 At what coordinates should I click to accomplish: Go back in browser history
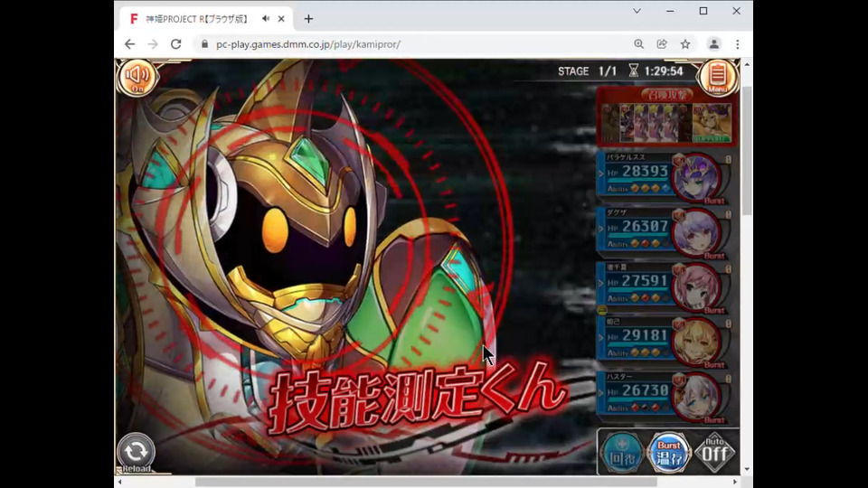point(129,44)
